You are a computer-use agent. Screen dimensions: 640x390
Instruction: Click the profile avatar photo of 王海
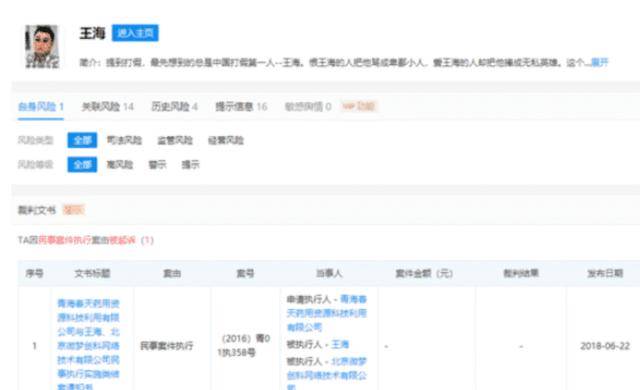pyautogui.click(x=42, y=46)
